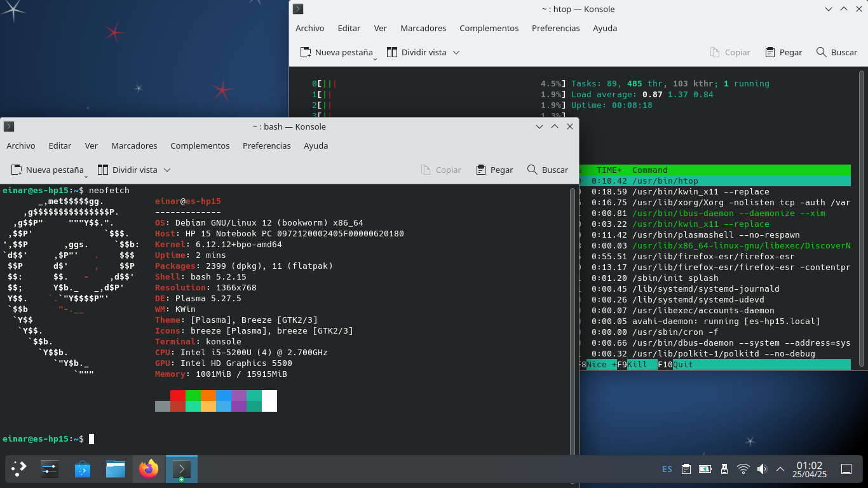Click Nueva pestaña in the bash window
Viewport: 868px width, 488px height.
(48, 170)
